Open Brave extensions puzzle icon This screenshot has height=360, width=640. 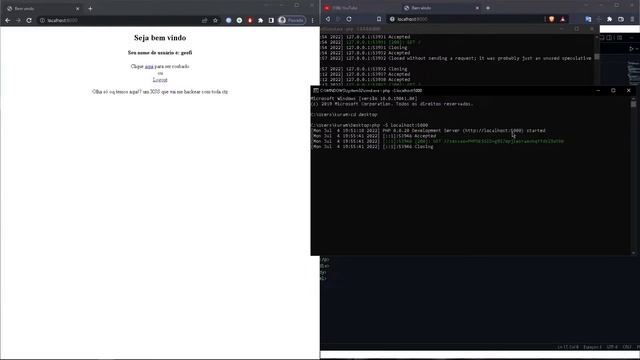[x=609, y=19]
